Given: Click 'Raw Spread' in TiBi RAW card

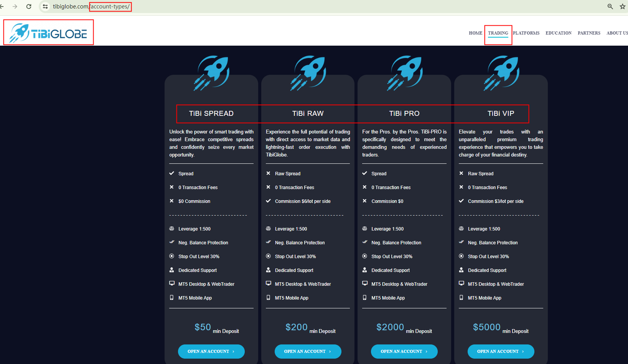Looking at the screenshot, I should click(x=288, y=174).
